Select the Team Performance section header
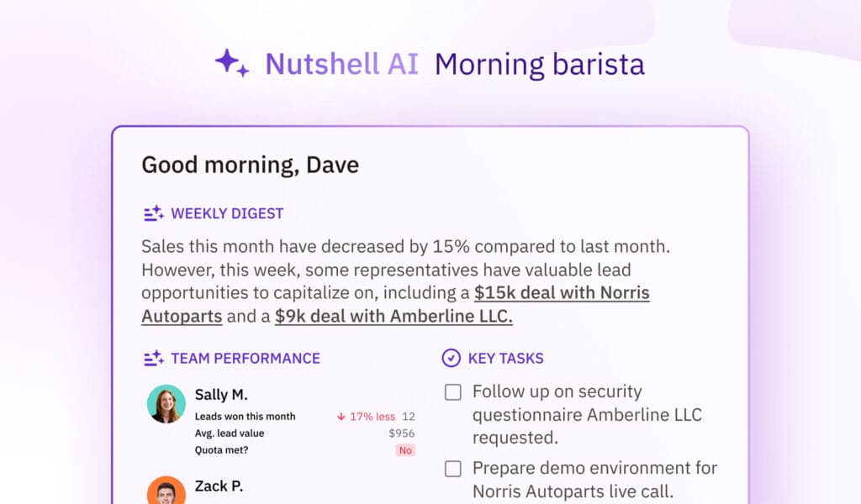This screenshot has height=504, width=861. [x=246, y=358]
